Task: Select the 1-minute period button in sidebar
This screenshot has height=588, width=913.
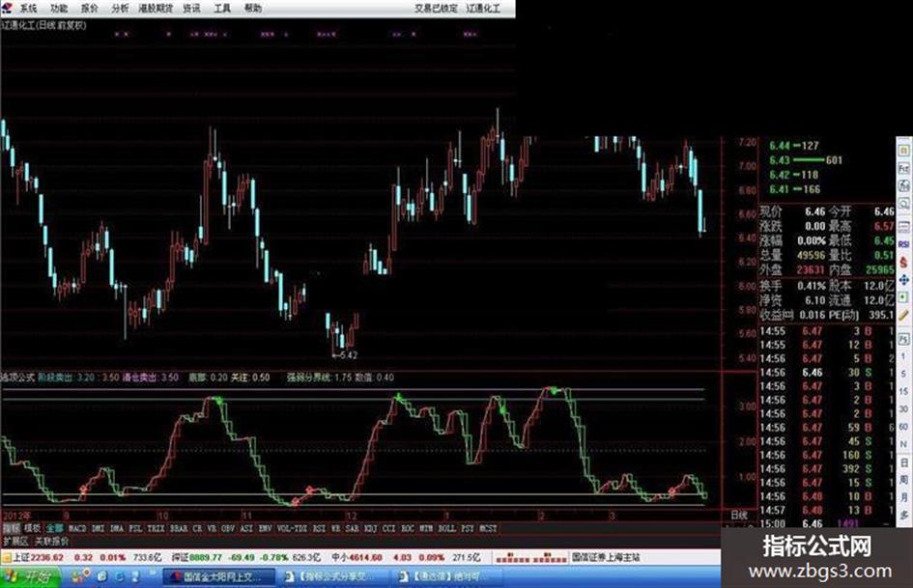Action: coord(903,355)
